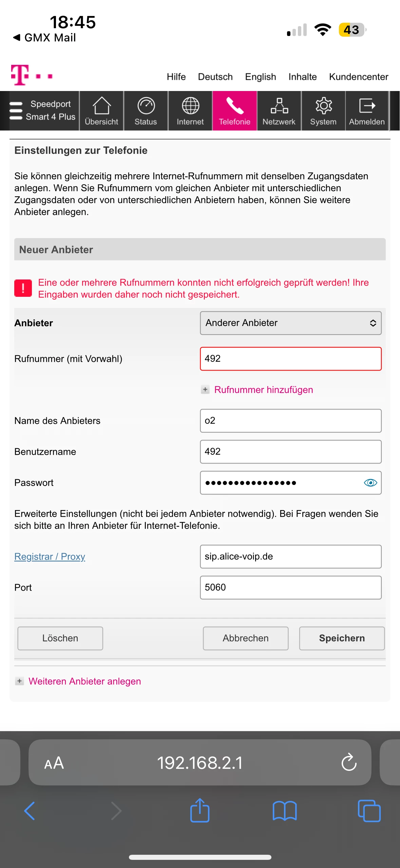The image size is (400, 868).
Task: Open the Registrar / Proxy link
Action: (x=50, y=557)
